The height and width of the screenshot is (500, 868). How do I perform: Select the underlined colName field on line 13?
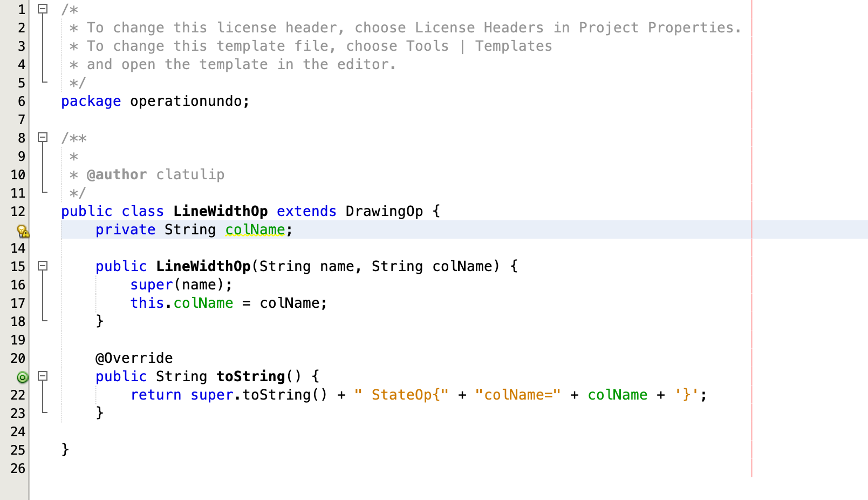click(254, 229)
